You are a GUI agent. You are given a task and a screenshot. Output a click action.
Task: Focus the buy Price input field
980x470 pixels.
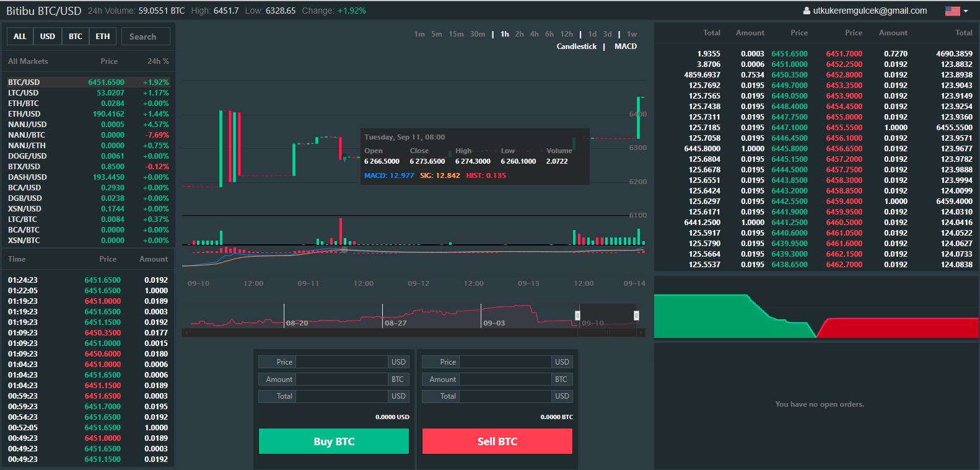(x=343, y=362)
